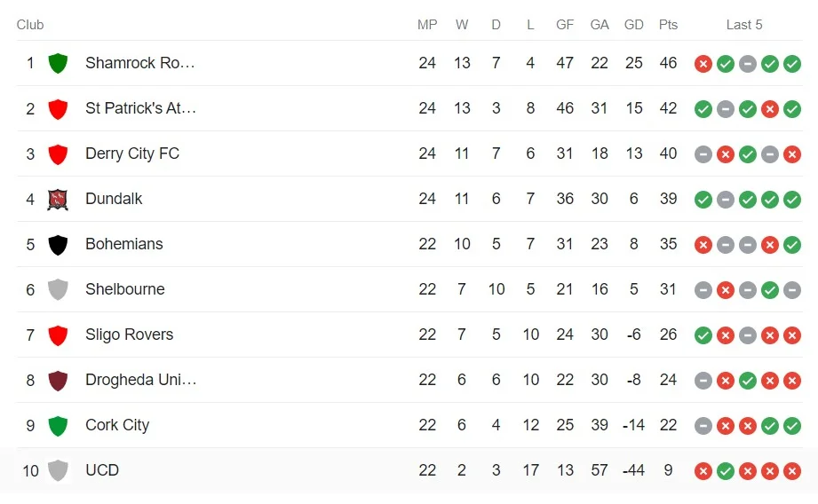The width and height of the screenshot is (818, 504).
Task: Select the Shelbourne club name
Action: (125, 289)
